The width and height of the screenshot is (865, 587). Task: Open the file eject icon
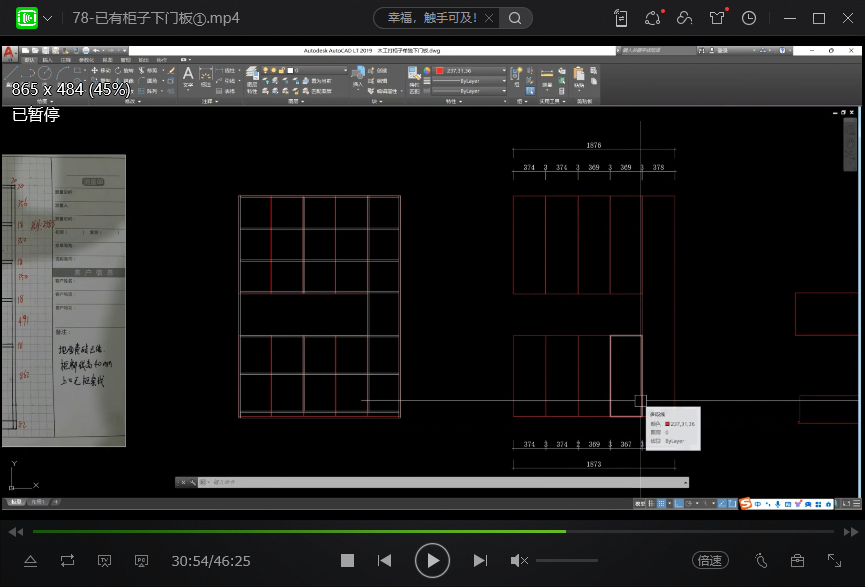point(30,561)
